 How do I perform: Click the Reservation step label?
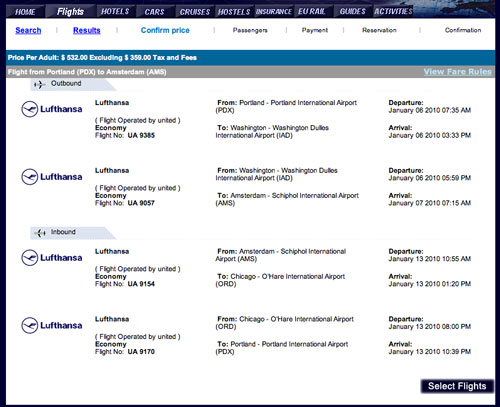point(379,30)
